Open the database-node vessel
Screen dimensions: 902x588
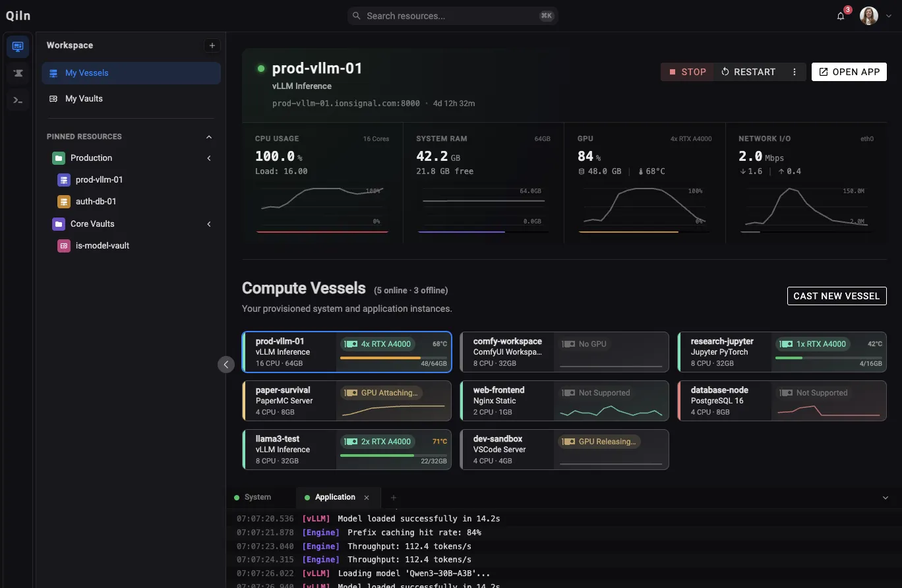tap(782, 401)
